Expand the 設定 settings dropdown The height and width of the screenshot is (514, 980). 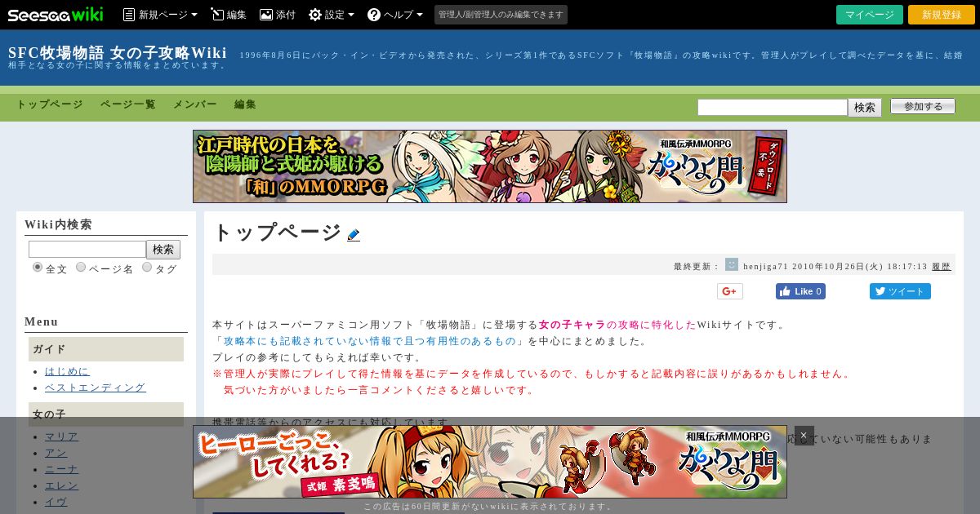click(331, 15)
